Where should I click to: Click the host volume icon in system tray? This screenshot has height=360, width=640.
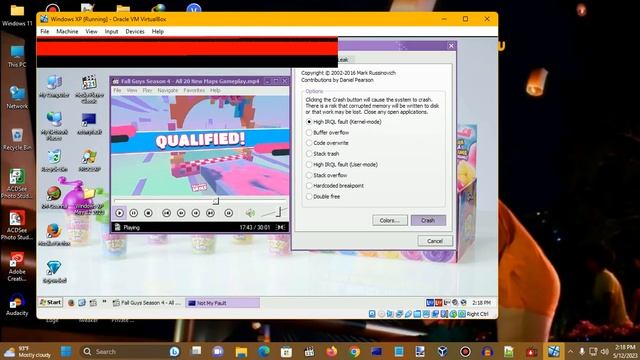click(605, 351)
